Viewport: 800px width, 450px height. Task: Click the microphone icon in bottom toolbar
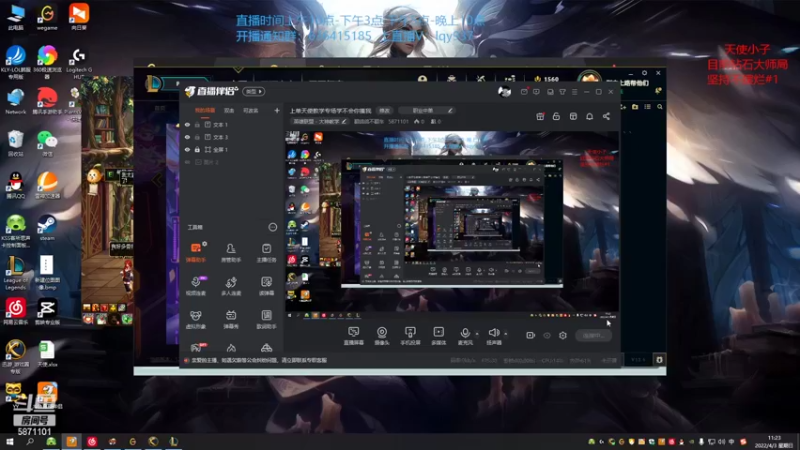pos(465,333)
